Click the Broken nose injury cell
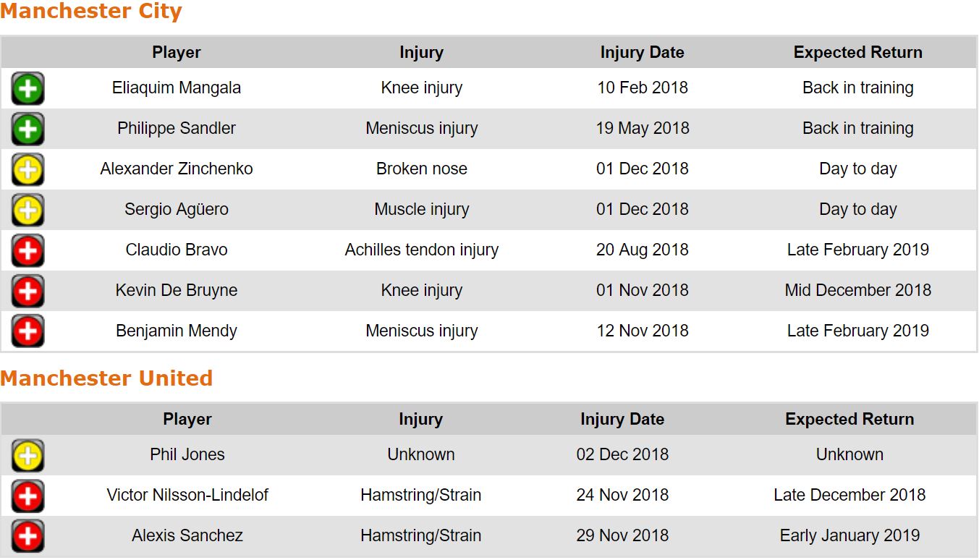 [x=422, y=169]
